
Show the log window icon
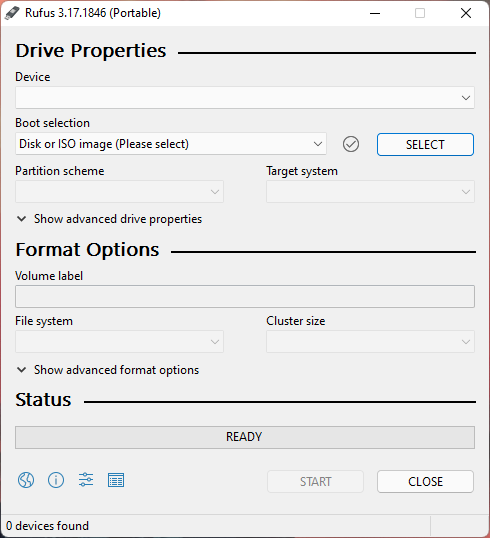(116, 480)
